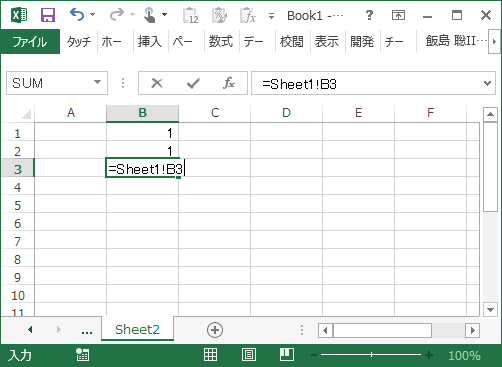Open the デー (Data) tab
Image resolution: width=502 pixels, height=367 pixels.
(253, 42)
